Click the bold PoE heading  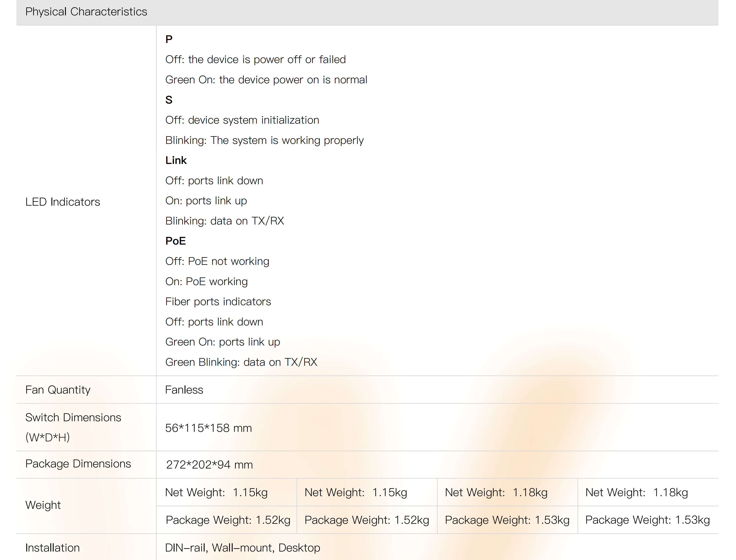(x=176, y=241)
